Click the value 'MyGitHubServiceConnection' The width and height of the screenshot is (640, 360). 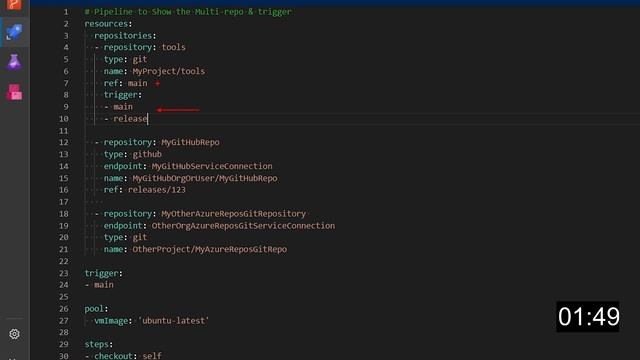pyautogui.click(x=212, y=166)
